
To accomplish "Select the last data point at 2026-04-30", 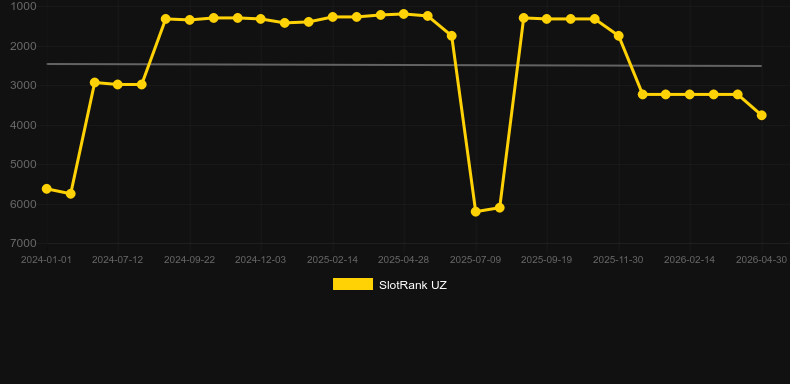I will click(761, 115).
